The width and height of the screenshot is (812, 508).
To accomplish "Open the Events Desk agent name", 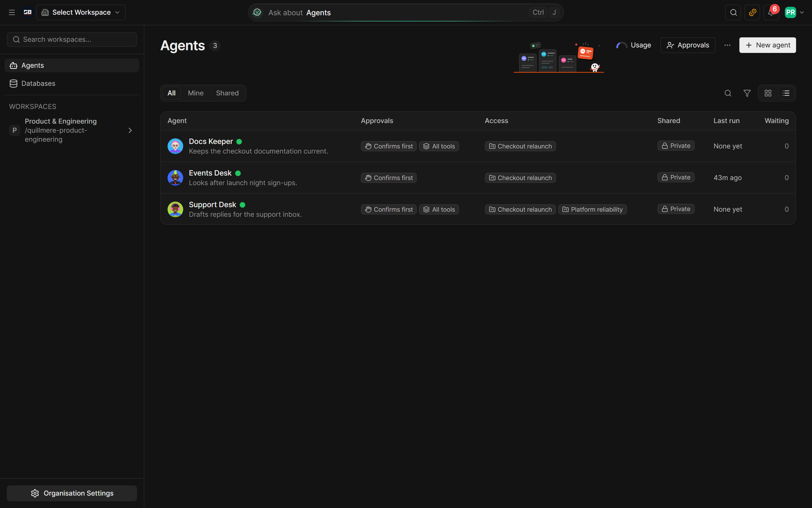I will coord(210,173).
